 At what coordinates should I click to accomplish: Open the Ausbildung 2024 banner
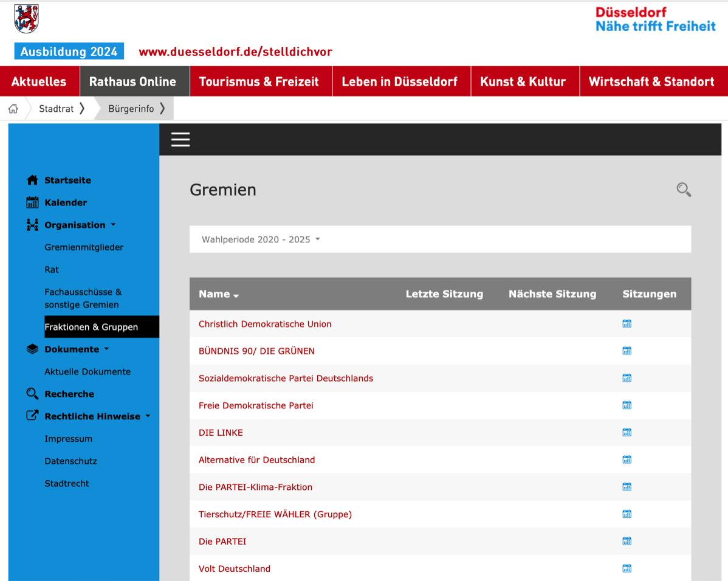(x=69, y=51)
